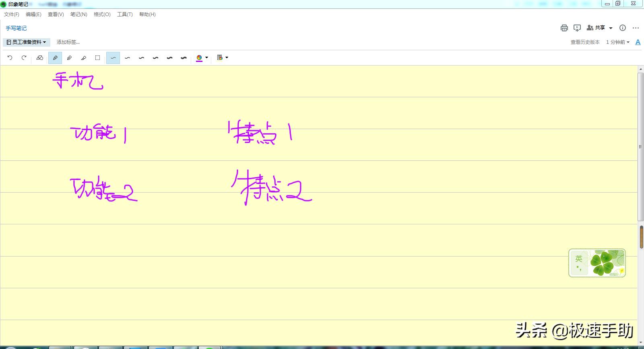Image resolution: width=644 pixels, height=349 pixels.
Task: Click the blue underlined A text icon
Action: (x=638, y=42)
